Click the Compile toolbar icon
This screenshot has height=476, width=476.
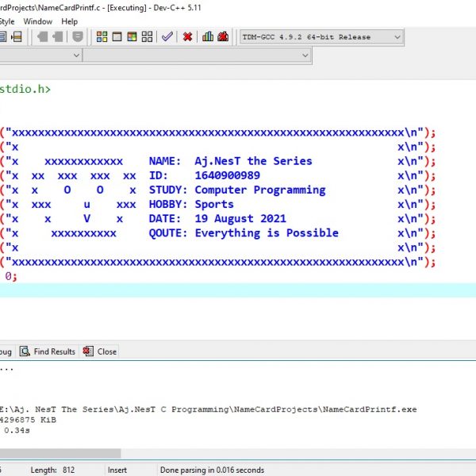tap(102, 36)
